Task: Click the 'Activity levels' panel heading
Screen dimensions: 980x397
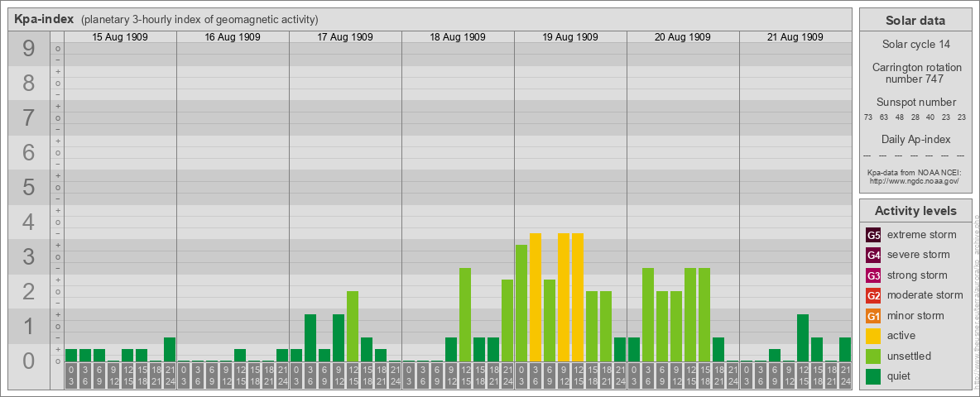Action: pyautogui.click(x=915, y=211)
